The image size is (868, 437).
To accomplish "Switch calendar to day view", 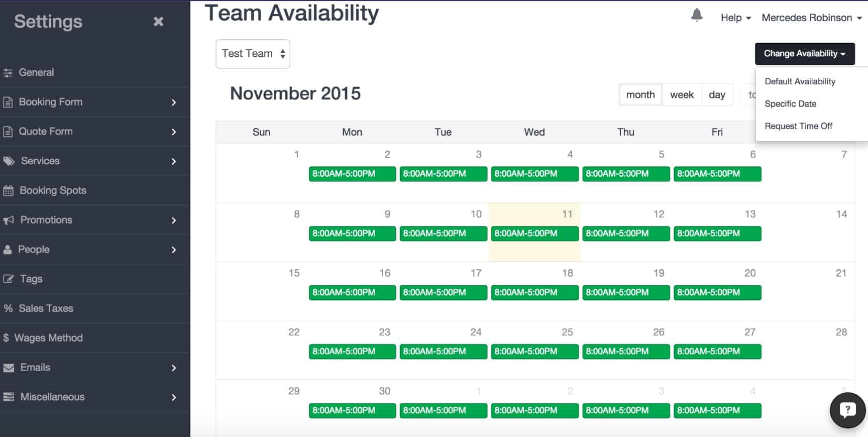I will (x=717, y=94).
